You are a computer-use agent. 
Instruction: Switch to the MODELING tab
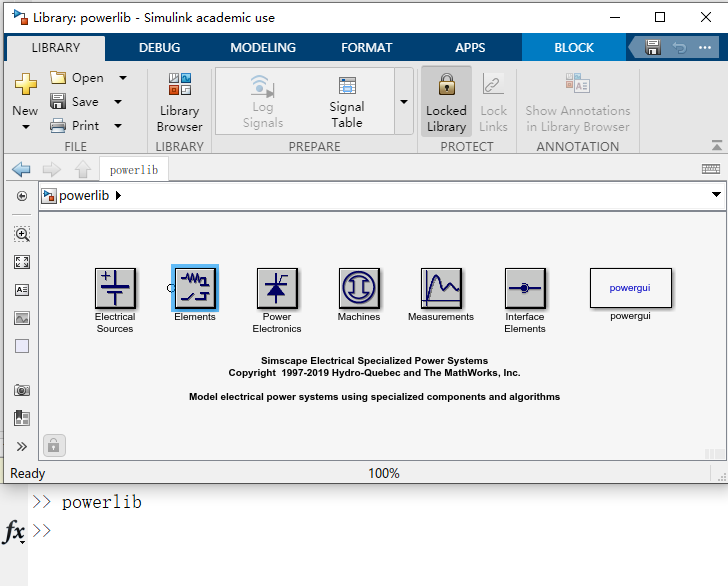pos(263,47)
